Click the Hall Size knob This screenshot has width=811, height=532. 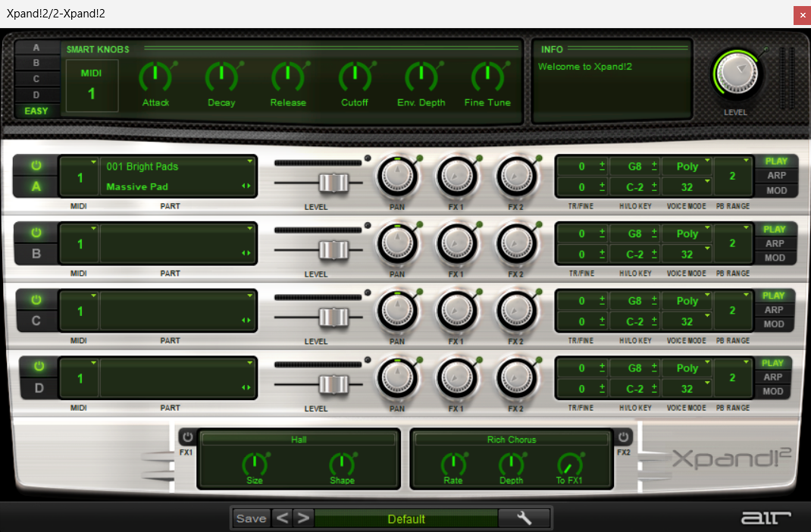tap(255, 465)
